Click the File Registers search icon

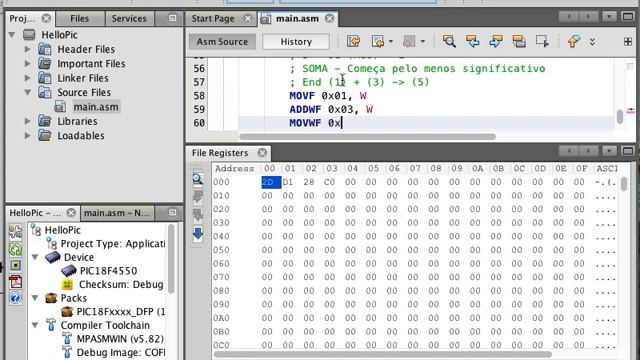pos(198,179)
